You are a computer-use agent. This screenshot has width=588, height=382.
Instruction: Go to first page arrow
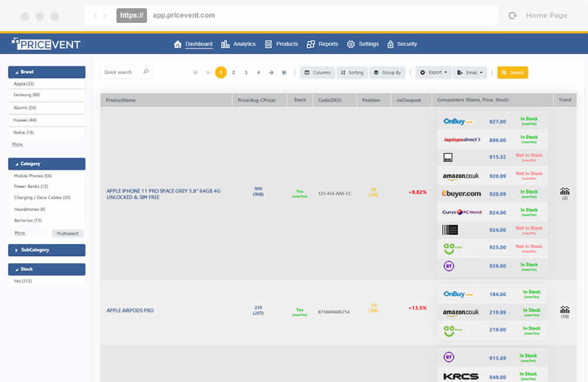[x=195, y=72]
